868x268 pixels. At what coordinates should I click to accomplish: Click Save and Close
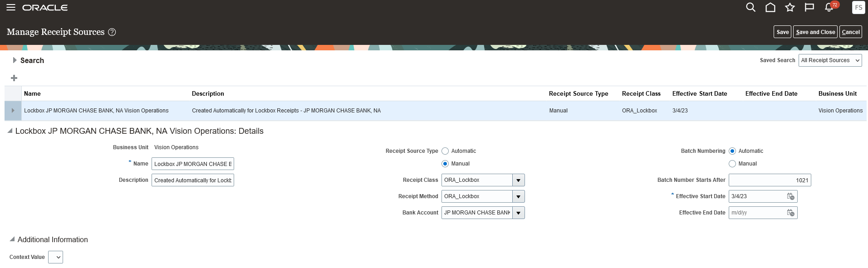pyautogui.click(x=815, y=32)
